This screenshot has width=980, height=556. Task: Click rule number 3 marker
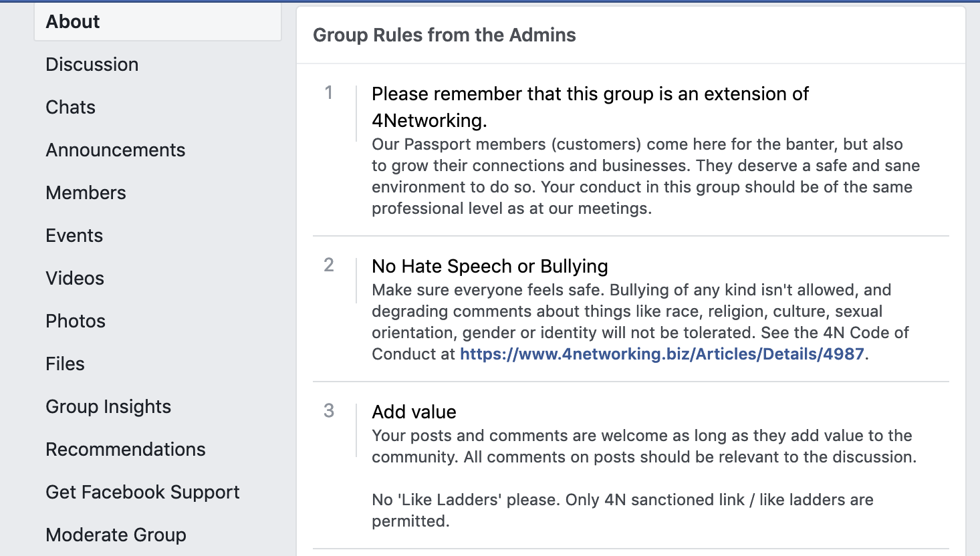pyautogui.click(x=328, y=412)
